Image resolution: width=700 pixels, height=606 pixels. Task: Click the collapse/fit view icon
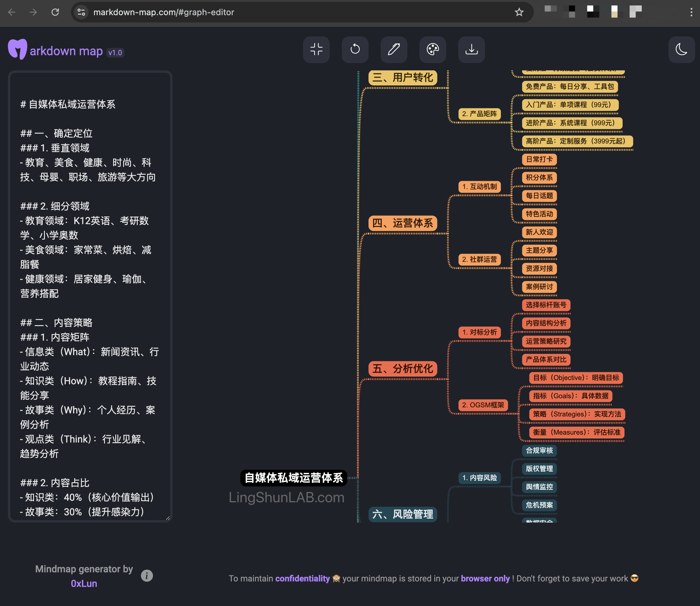(316, 50)
